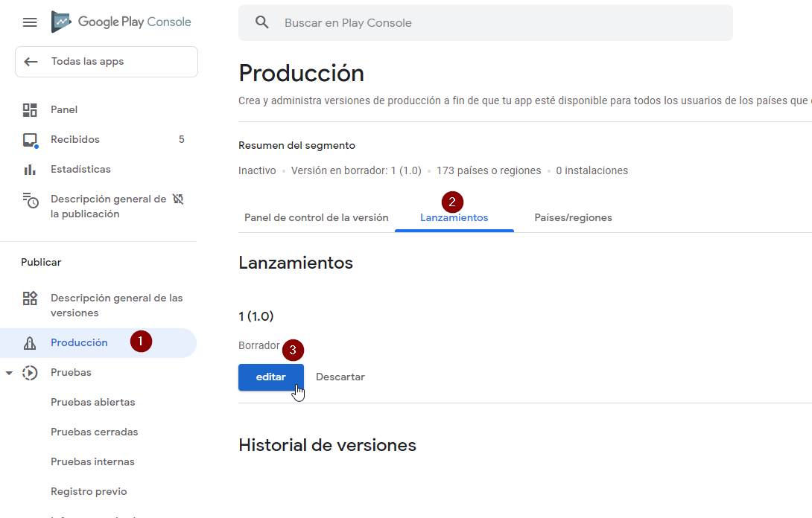Open Pruebas internas
This screenshot has height=518, width=812.
click(92, 461)
